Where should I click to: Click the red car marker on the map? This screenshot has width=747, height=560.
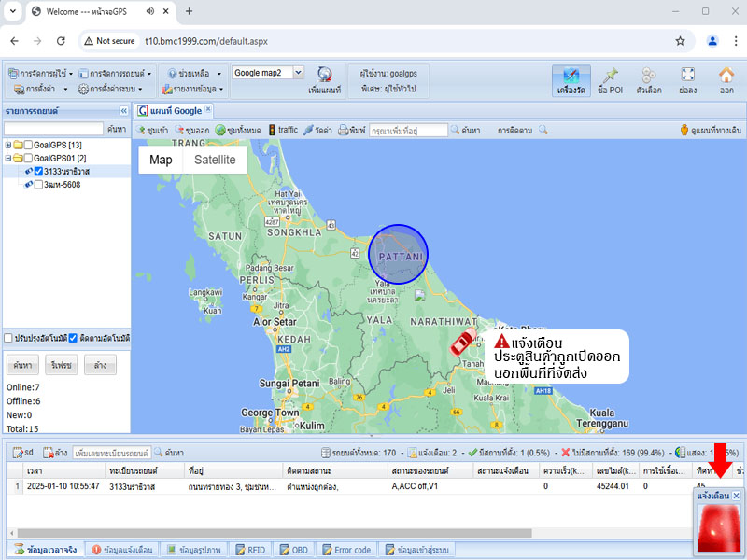(x=463, y=342)
